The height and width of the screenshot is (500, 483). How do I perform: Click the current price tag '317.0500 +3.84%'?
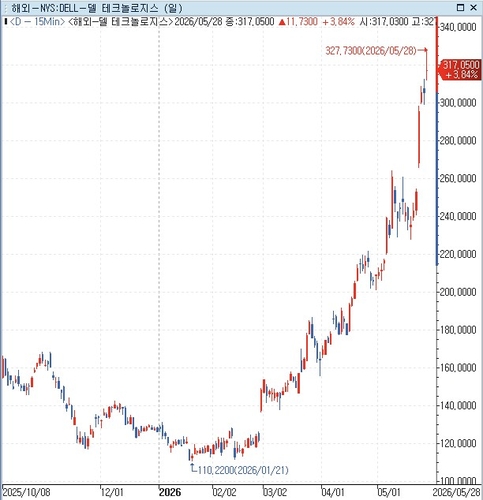click(x=461, y=69)
